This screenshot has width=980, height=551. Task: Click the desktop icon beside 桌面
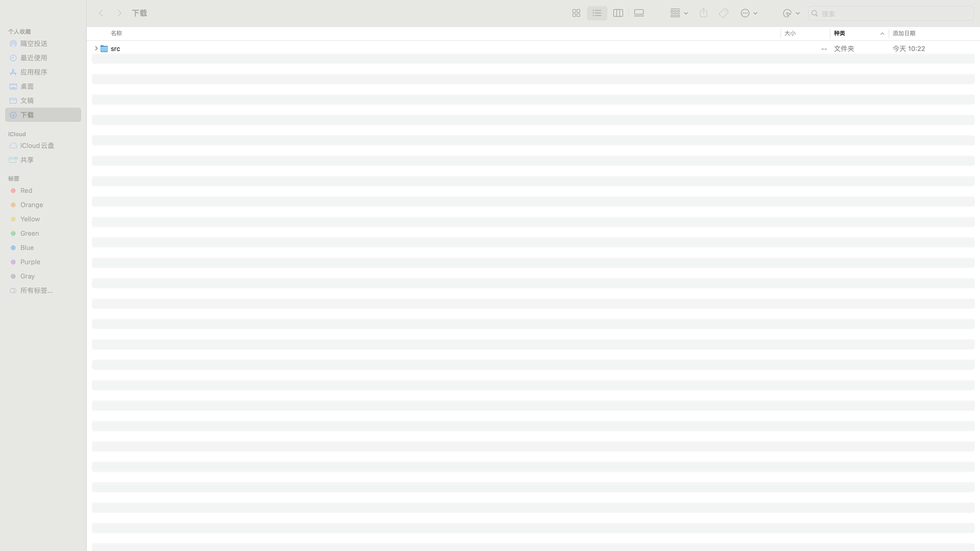[x=13, y=86]
